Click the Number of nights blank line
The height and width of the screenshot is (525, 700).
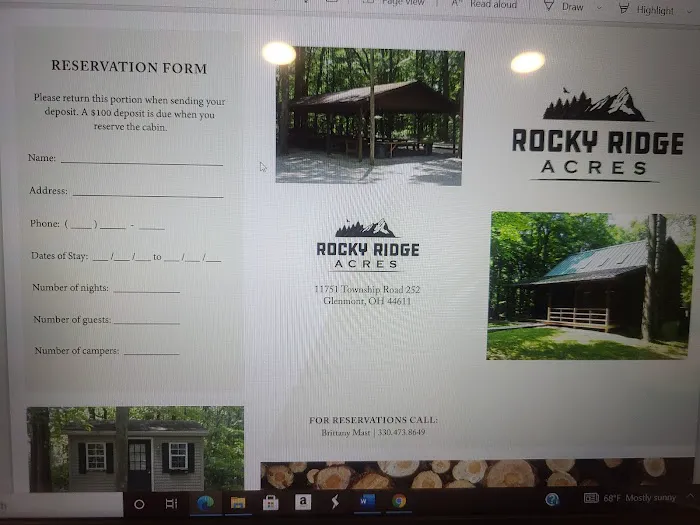click(x=146, y=290)
